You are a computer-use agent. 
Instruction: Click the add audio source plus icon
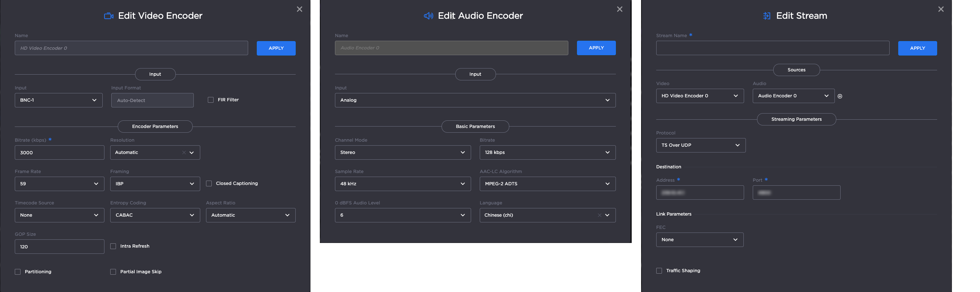click(x=840, y=96)
